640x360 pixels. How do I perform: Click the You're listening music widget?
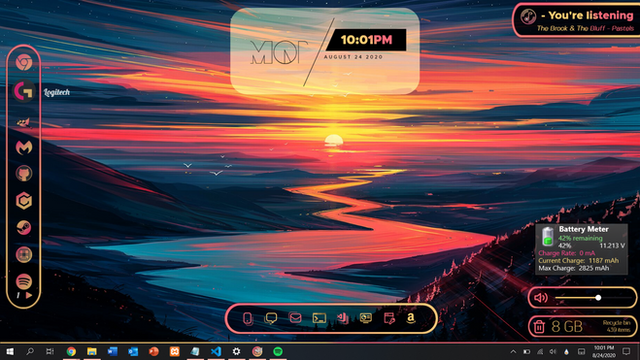pyautogui.click(x=576, y=20)
